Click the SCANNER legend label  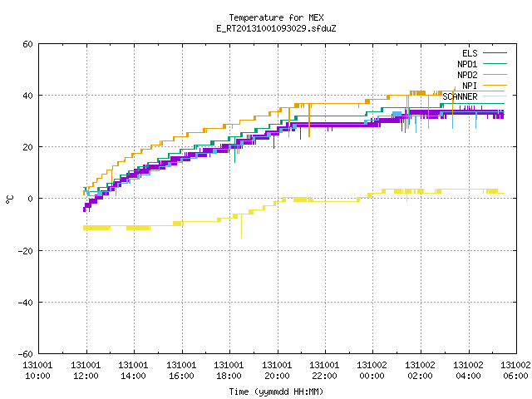point(460,96)
